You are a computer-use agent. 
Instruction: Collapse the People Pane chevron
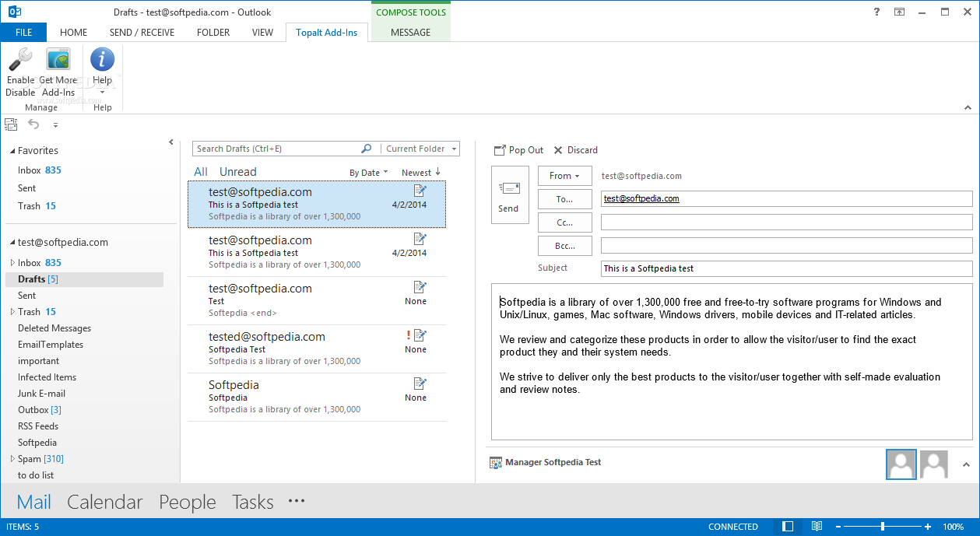point(966,465)
